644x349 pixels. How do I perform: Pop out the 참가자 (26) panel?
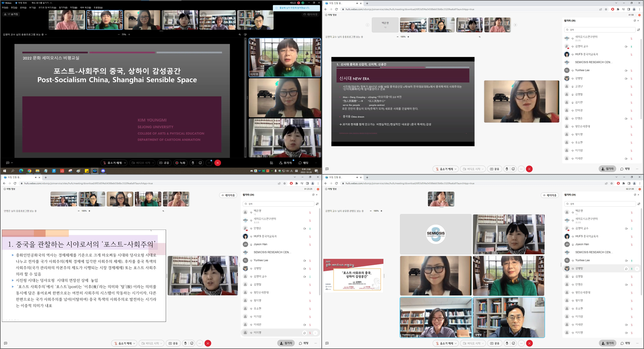tap(634, 21)
